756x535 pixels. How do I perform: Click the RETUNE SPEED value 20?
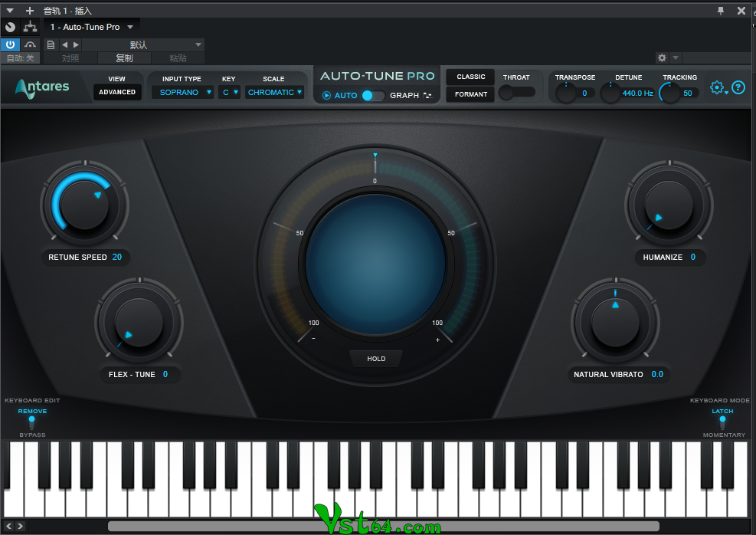pyautogui.click(x=117, y=257)
